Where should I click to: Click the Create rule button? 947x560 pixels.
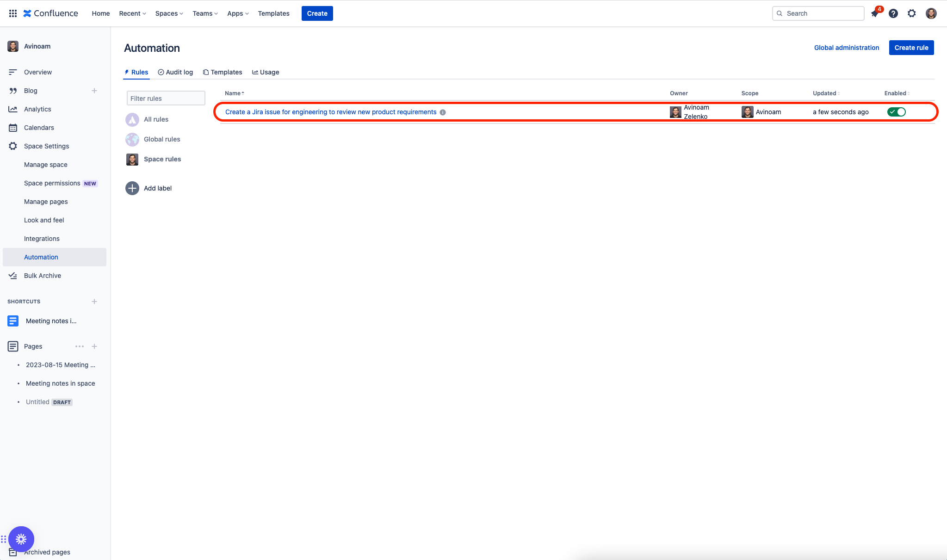[x=910, y=48]
